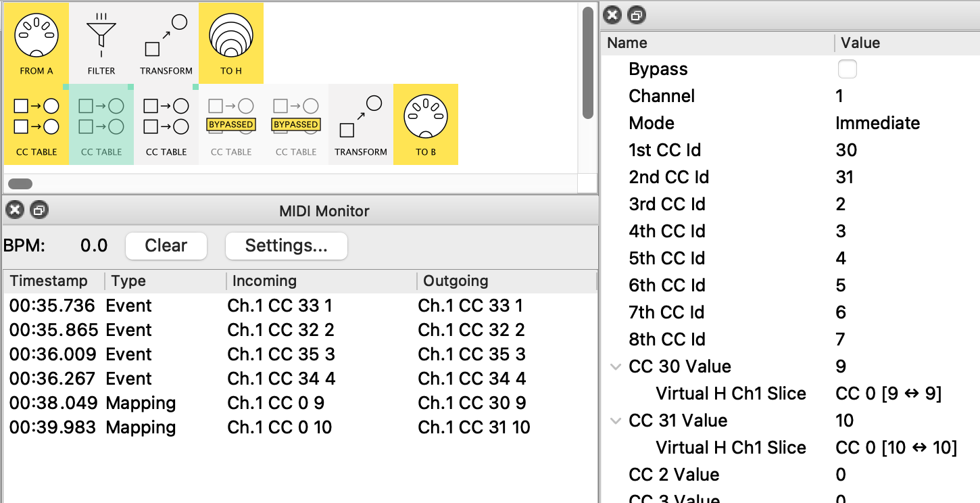Select the TO H virtual output node
The width and height of the screenshot is (980, 503).
(x=231, y=42)
